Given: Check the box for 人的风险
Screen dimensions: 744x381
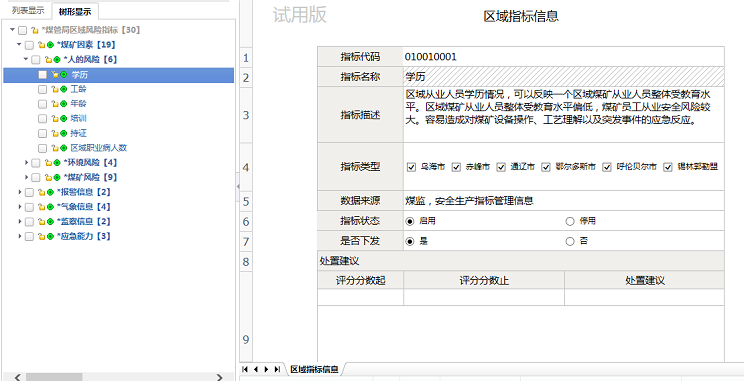Looking at the screenshot, I should [36, 60].
